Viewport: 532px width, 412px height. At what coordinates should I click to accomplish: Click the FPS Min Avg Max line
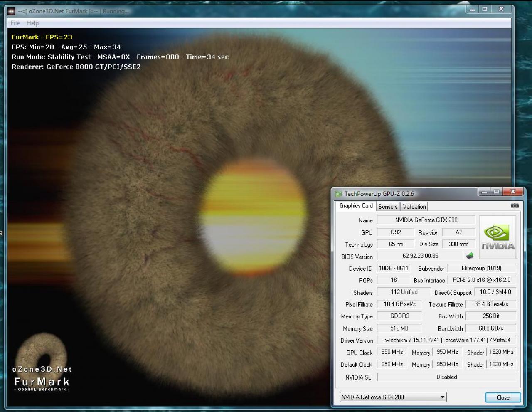pyautogui.click(x=66, y=47)
